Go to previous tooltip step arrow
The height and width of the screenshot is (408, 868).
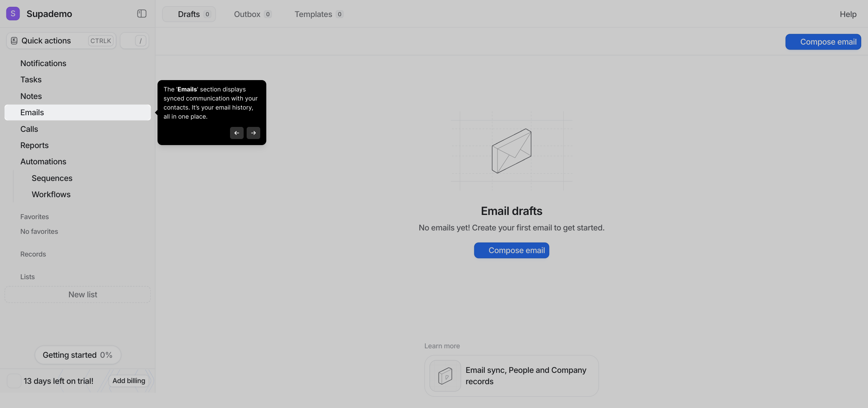click(x=237, y=133)
